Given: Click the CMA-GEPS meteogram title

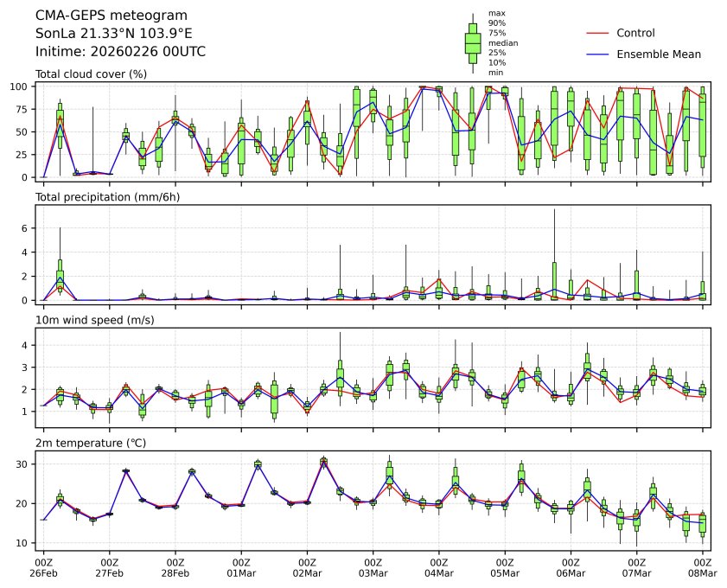Looking at the screenshot, I should coord(99,16).
